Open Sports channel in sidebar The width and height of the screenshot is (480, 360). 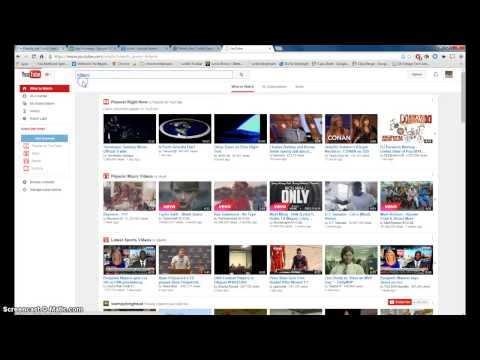(x=32, y=161)
